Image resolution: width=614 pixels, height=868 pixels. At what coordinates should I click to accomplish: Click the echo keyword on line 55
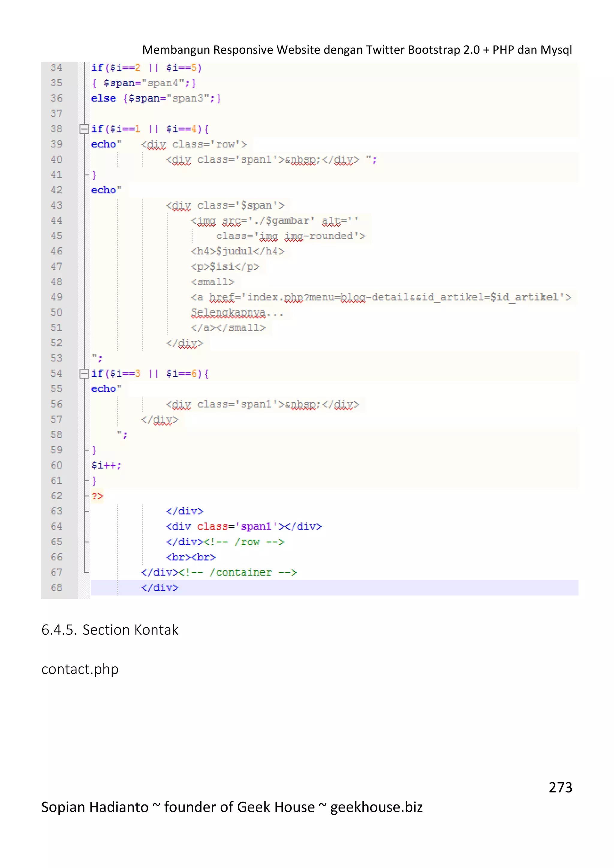point(104,389)
